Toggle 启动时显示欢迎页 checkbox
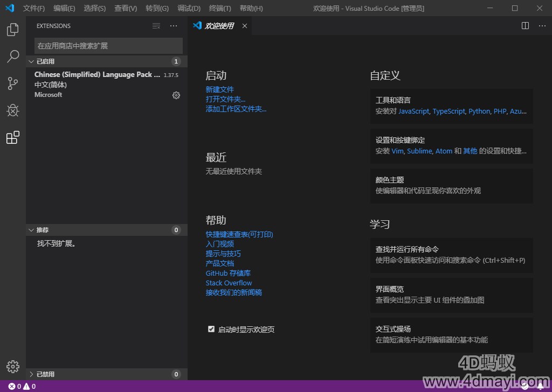This screenshot has width=552, height=392. pos(211,329)
